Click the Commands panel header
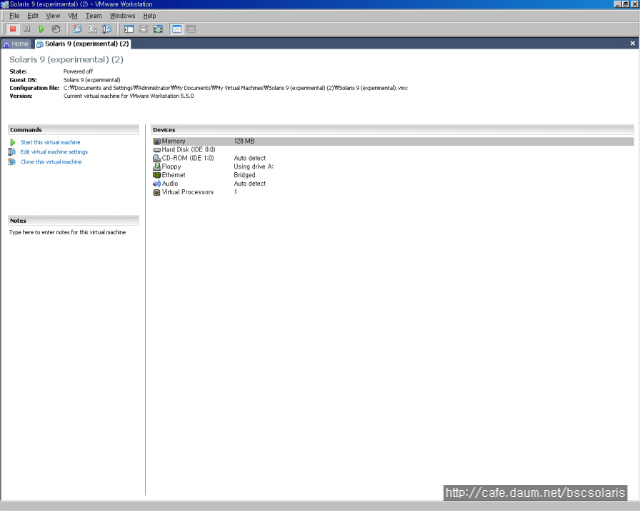The width and height of the screenshot is (640, 511). (73, 130)
